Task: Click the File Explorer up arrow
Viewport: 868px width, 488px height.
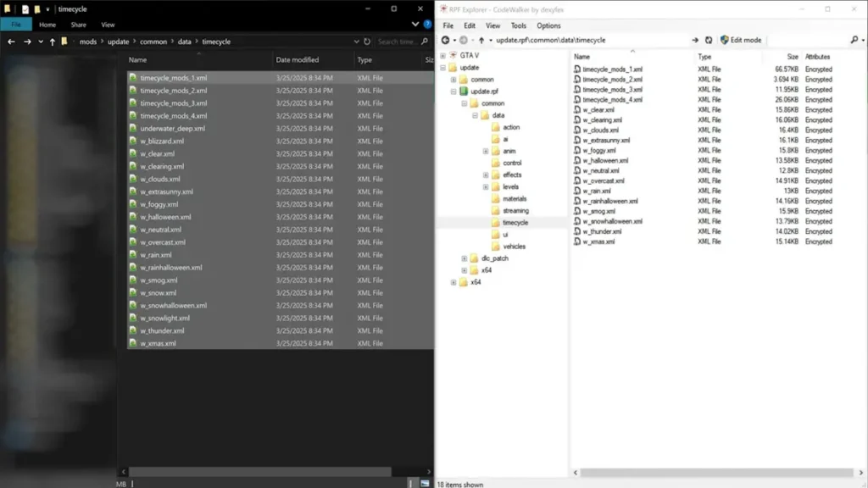Action: pyautogui.click(x=53, y=42)
